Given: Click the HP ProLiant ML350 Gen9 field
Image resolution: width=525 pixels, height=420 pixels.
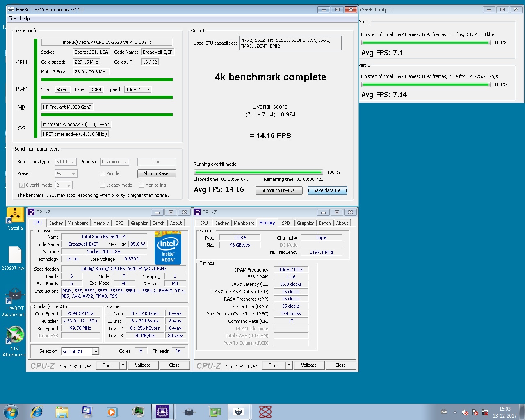Looking at the screenshot, I should click(67, 107).
